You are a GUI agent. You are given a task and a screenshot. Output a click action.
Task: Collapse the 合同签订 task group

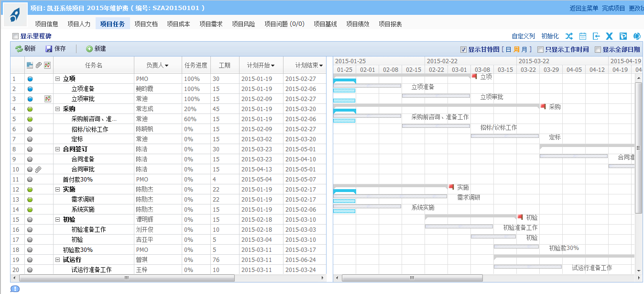57,149
